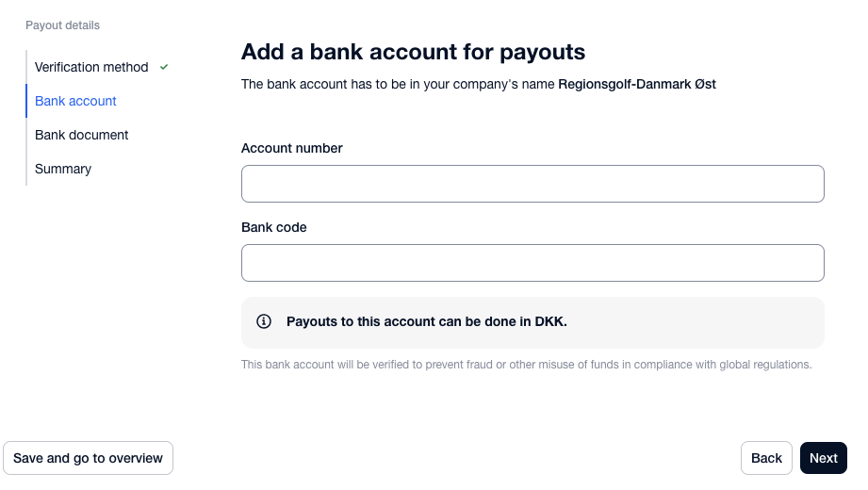Click the Bank code field label

274,227
